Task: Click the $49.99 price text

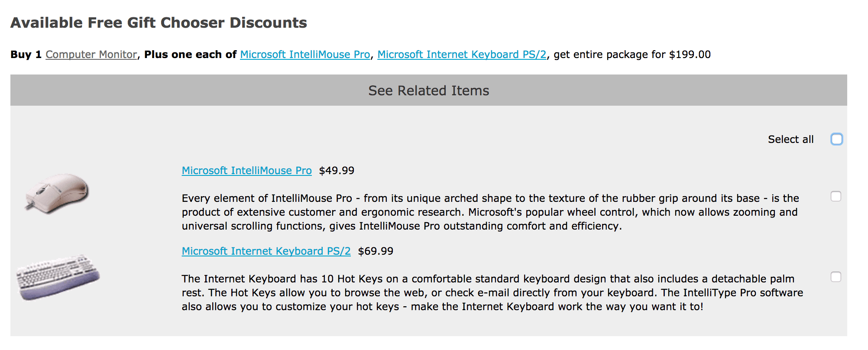Action: click(337, 171)
